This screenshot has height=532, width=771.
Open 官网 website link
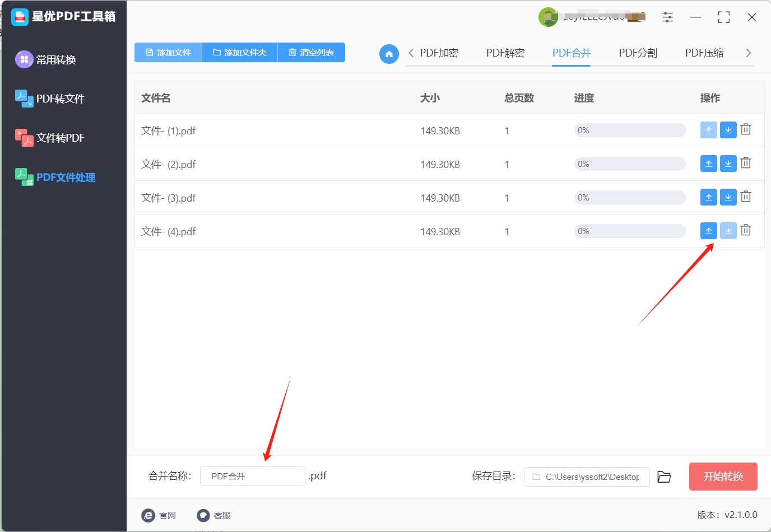coord(159,515)
